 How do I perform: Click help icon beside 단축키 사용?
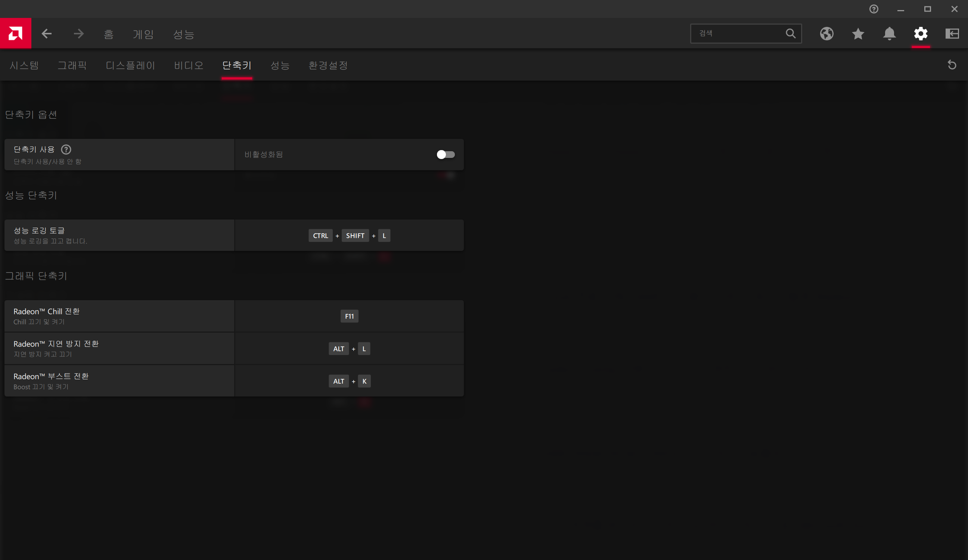[x=66, y=149]
